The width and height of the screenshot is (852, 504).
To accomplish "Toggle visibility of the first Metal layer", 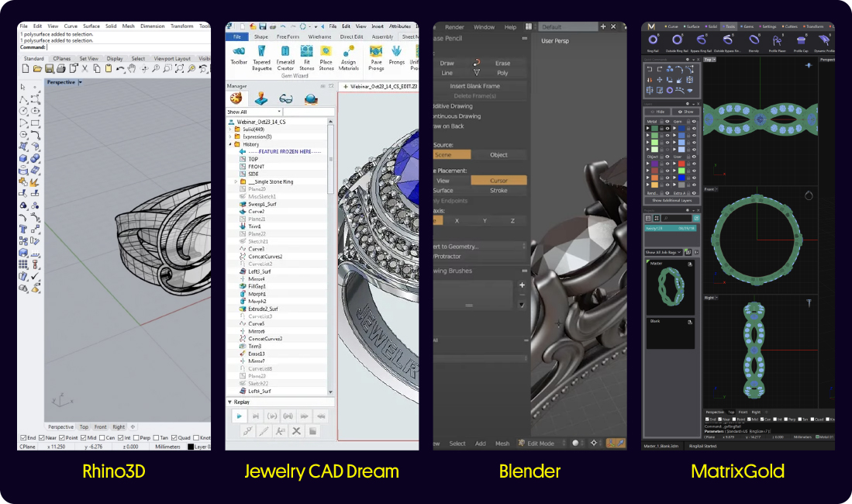I will (x=667, y=129).
